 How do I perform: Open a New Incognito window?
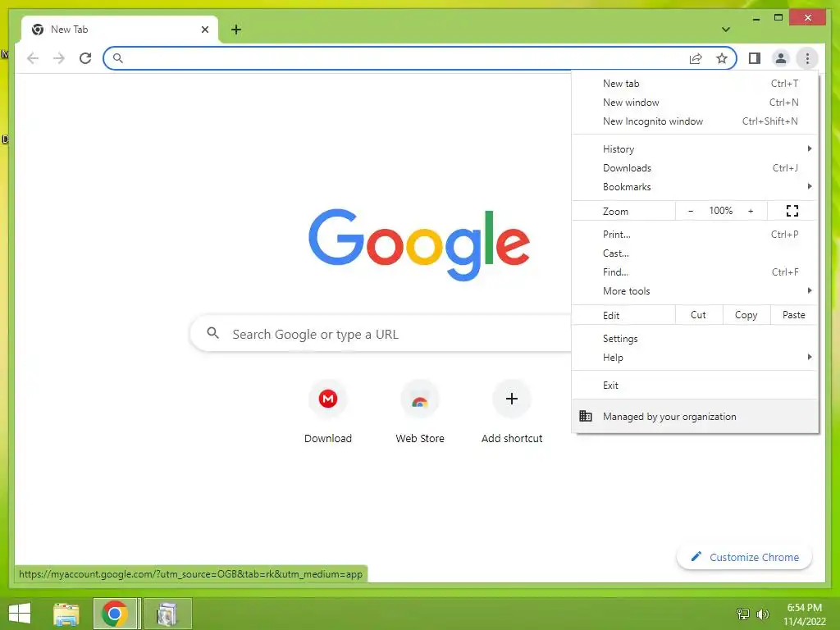695,121
